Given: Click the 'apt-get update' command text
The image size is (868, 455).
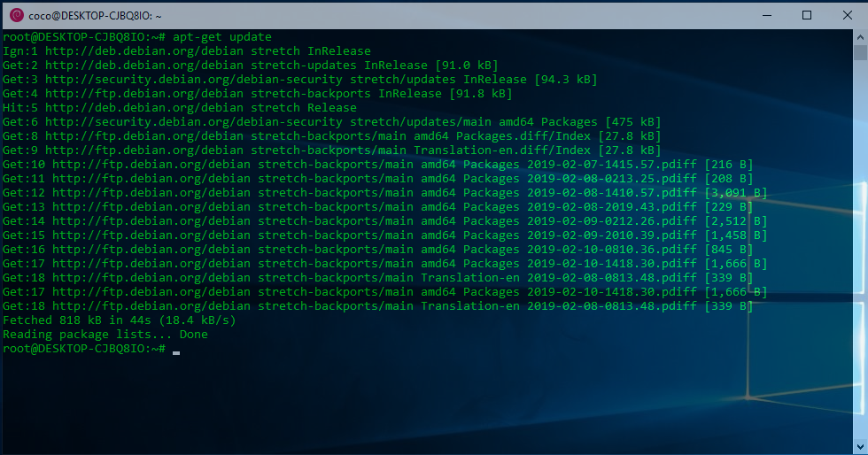Looking at the screenshot, I should 222,37.
